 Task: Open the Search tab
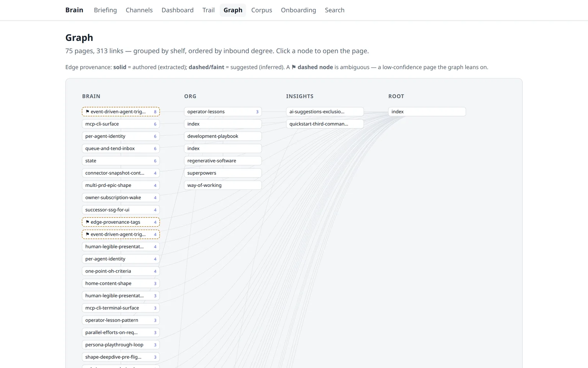click(x=334, y=10)
